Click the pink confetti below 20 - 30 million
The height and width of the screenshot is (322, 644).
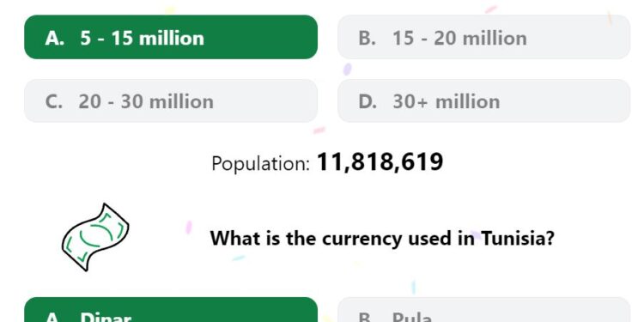pos(319,131)
